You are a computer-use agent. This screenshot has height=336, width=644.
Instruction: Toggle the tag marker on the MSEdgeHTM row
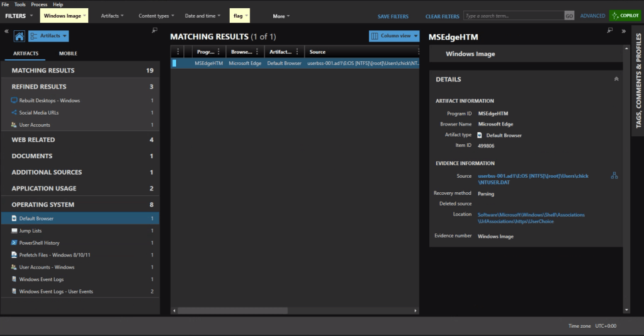[x=174, y=63]
